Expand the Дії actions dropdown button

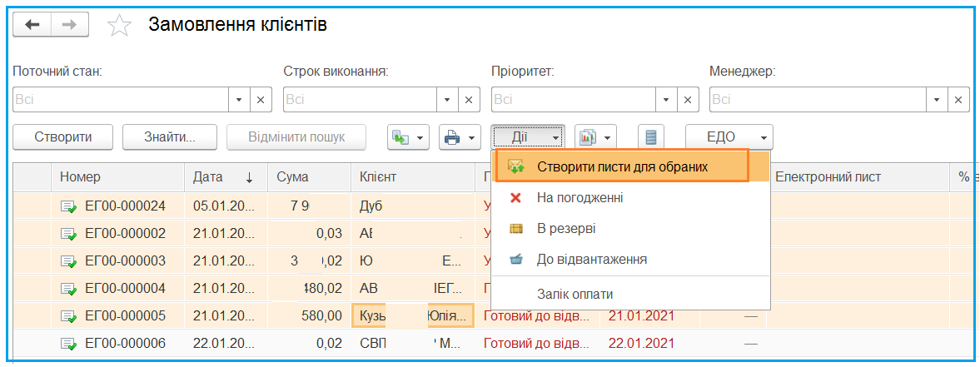tap(528, 136)
